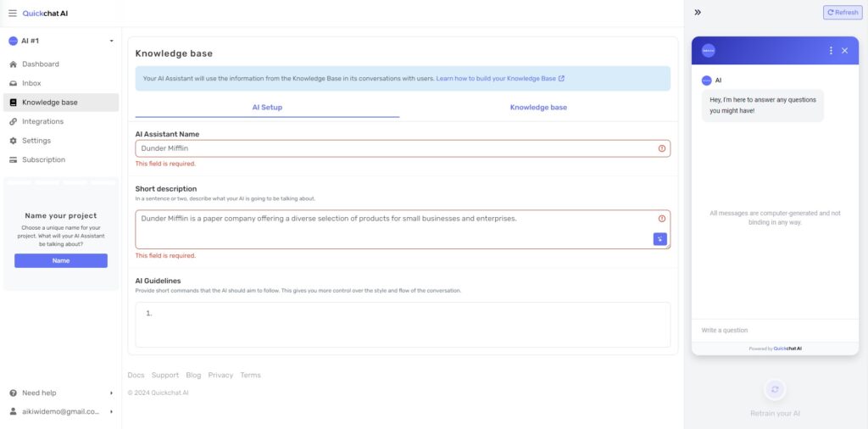This screenshot has height=429, width=868.
Task: Click the Retrain your AI circular icon
Action: (775, 390)
